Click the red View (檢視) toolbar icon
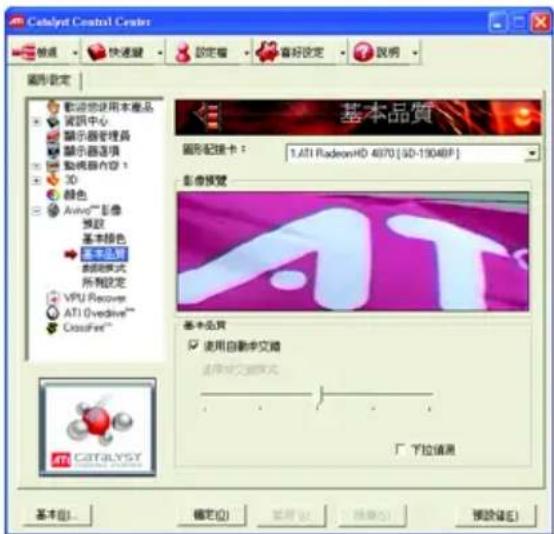This screenshot has width=554, height=534. point(23,52)
